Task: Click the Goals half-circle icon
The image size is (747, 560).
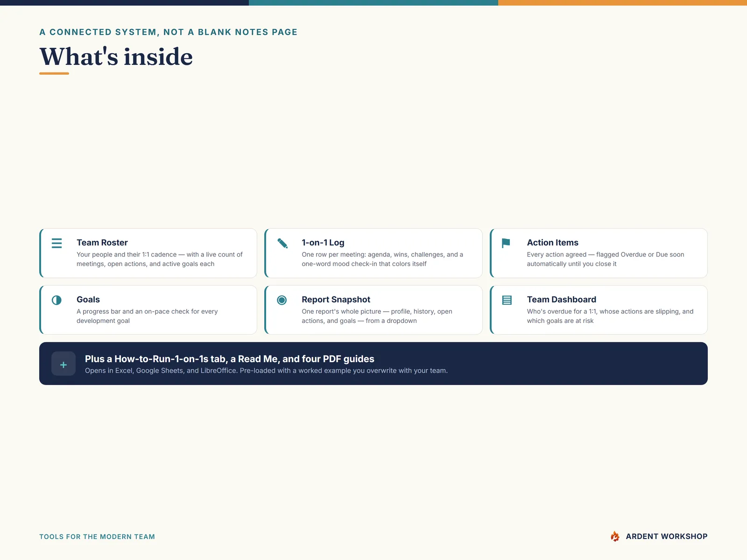Action: (56, 300)
